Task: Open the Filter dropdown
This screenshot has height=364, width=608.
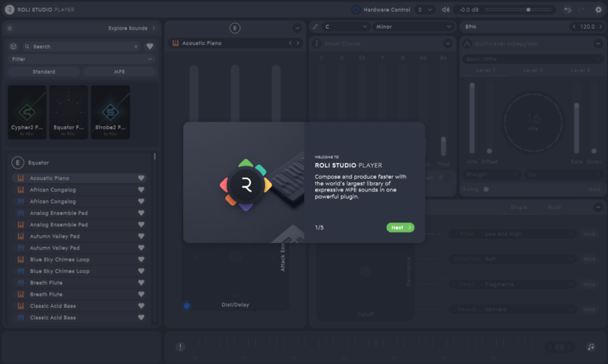Action: pyautogui.click(x=81, y=59)
